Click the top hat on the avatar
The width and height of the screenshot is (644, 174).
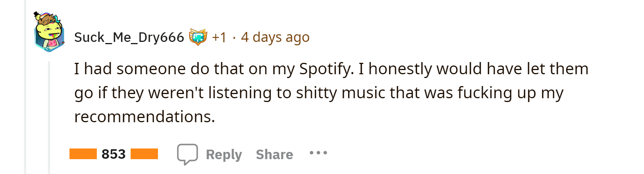pyautogui.click(x=37, y=15)
